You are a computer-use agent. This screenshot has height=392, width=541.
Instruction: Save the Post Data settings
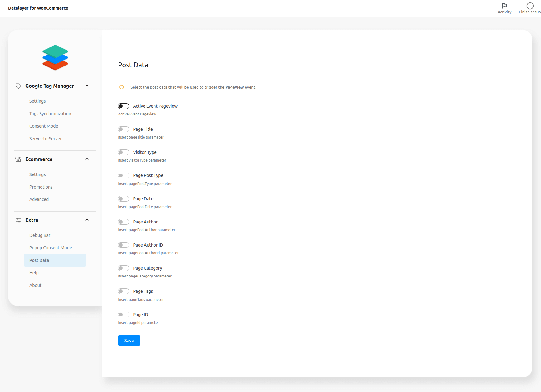click(129, 341)
